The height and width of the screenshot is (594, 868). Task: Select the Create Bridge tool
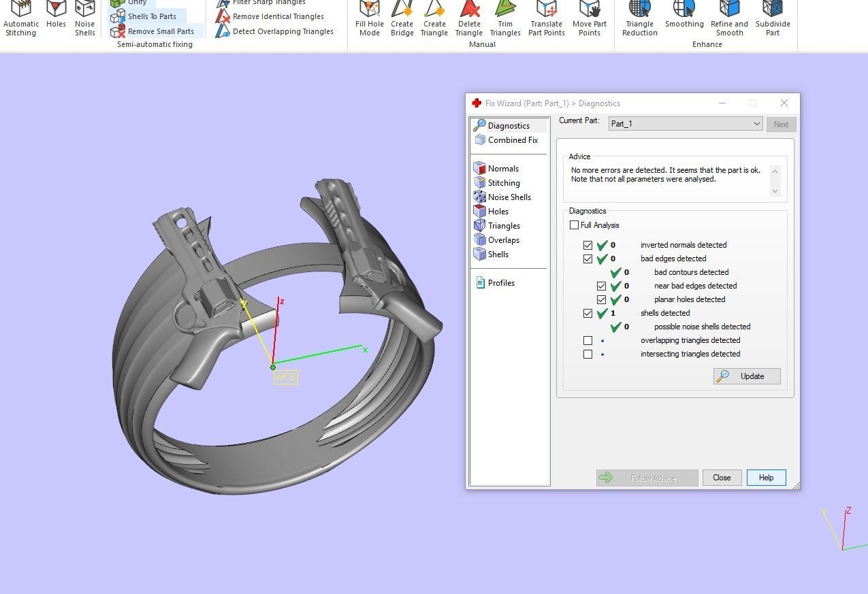tap(402, 18)
